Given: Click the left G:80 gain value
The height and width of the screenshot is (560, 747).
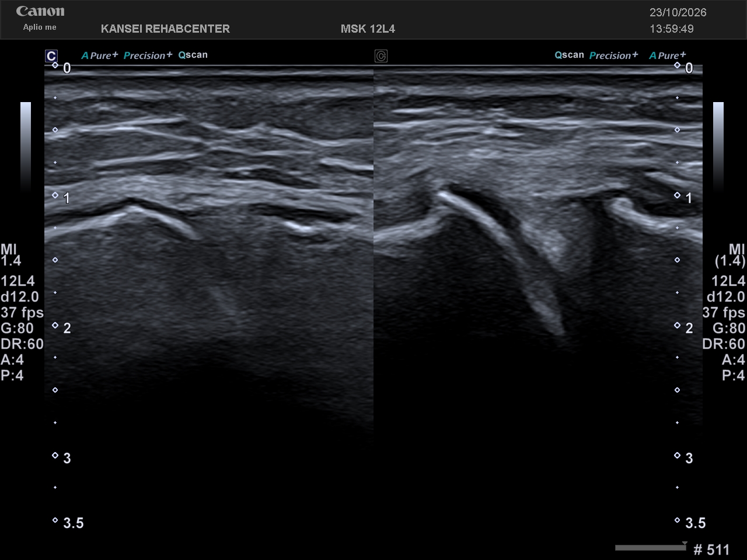Looking at the screenshot, I should [x=18, y=328].
